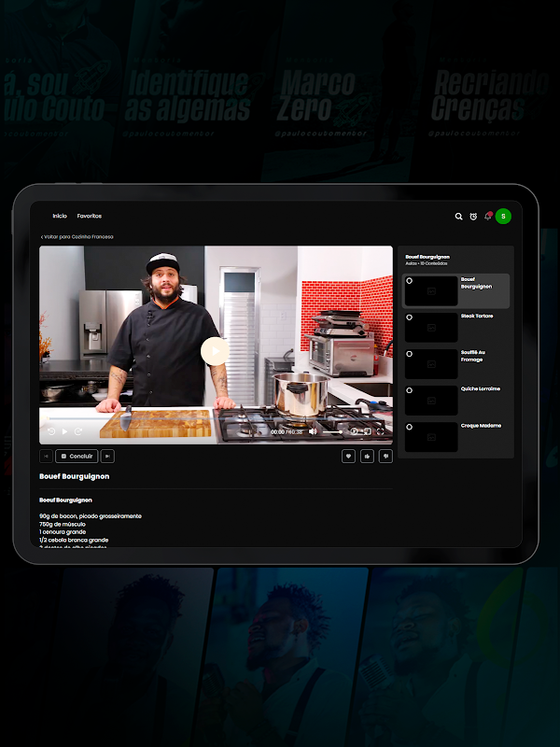This screenshot has height=747, width=560.
Task: Click the 750g de músculo ingredient line
Action: (63, 524)
